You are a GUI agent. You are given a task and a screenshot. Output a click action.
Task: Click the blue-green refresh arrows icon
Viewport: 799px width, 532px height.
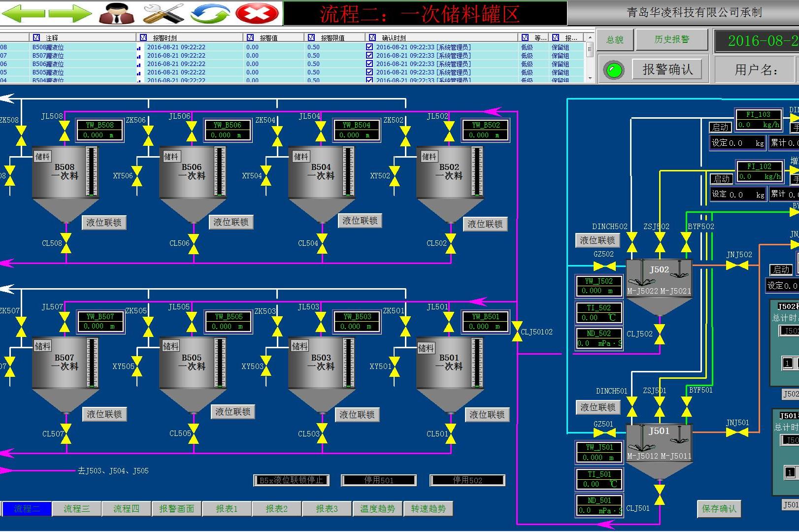tap(210, 13)
